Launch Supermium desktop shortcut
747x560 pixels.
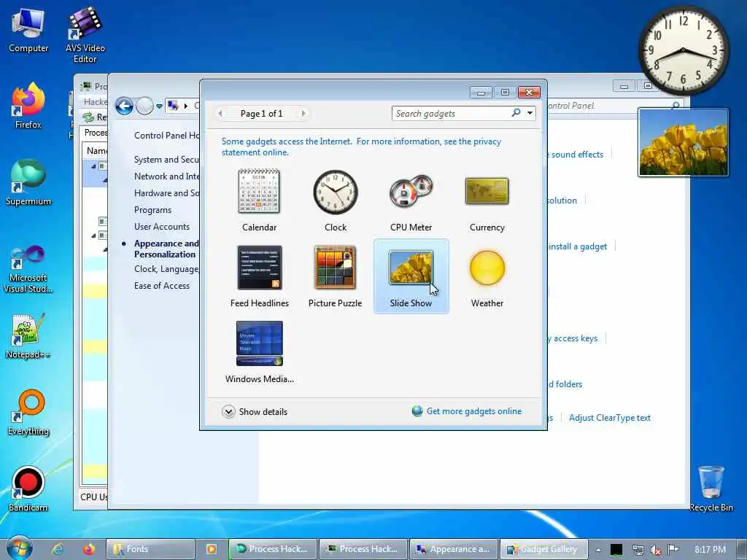tap(28, 182)
